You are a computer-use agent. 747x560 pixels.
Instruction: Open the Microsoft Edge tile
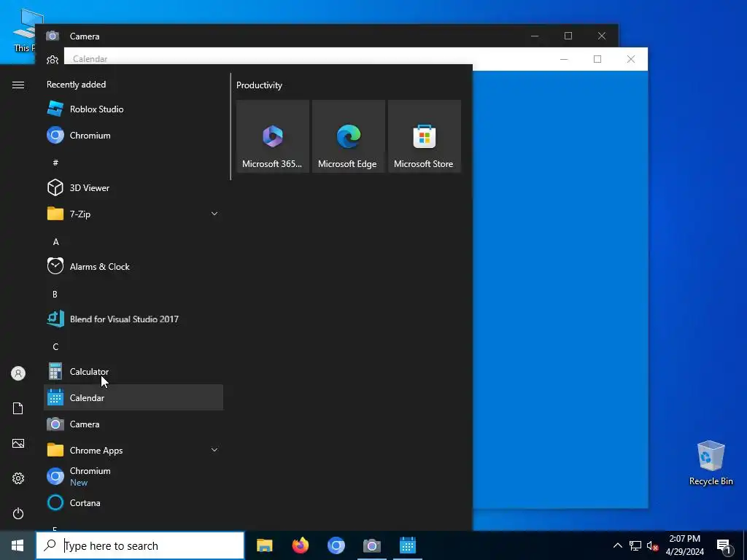(x=348, y=136)
